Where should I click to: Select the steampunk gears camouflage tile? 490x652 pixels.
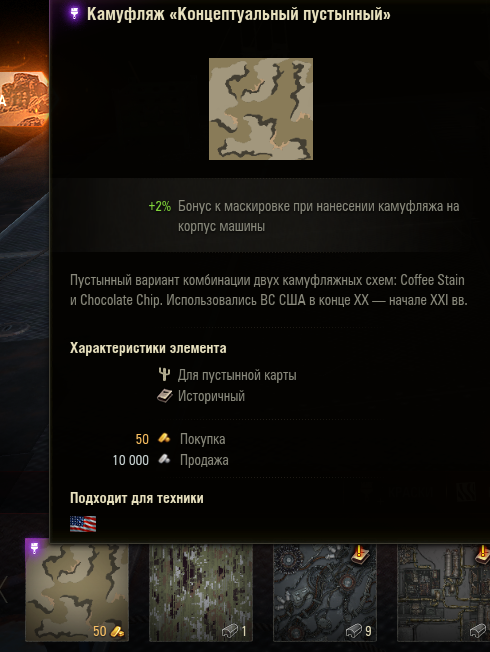tap(325, 593)
